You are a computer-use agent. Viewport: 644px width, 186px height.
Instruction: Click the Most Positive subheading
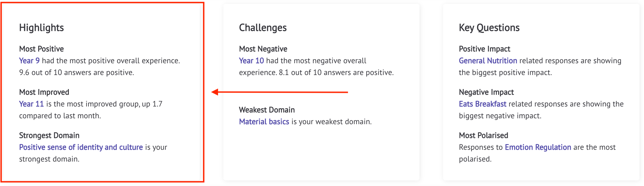click(42, 49)
